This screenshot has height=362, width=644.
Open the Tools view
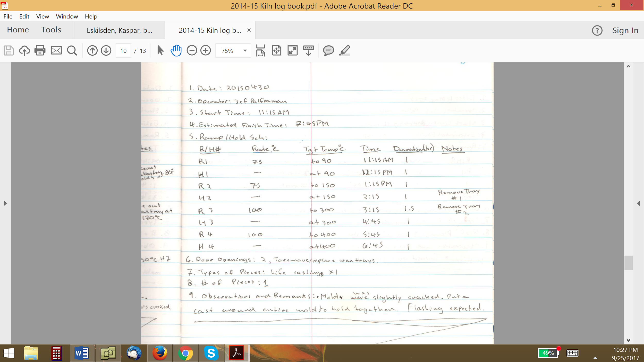coord(51,30)
